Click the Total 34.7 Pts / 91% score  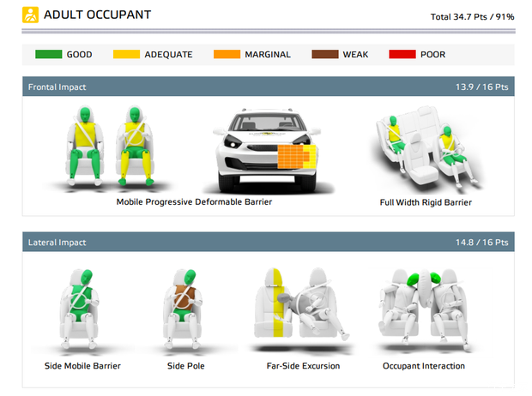click(473, 16)
